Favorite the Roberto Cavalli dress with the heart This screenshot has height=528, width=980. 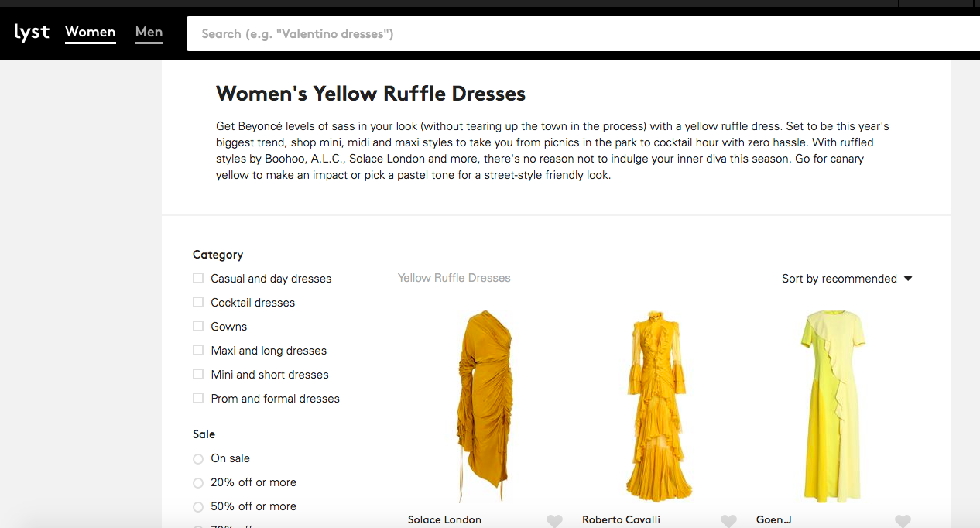pos(728,521)
